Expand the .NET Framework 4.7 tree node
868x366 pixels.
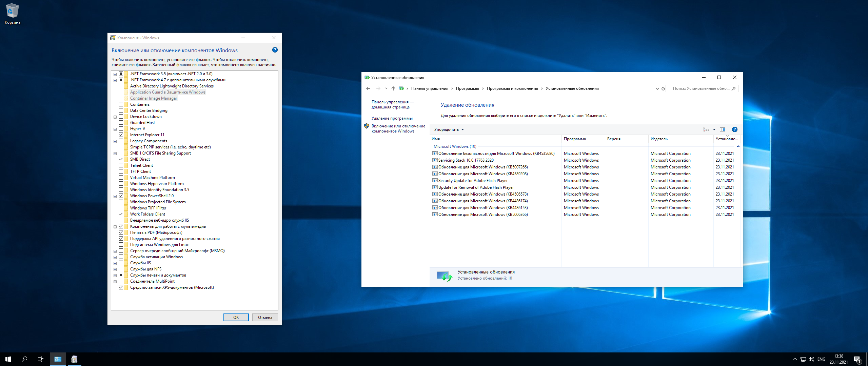point(115,80)
